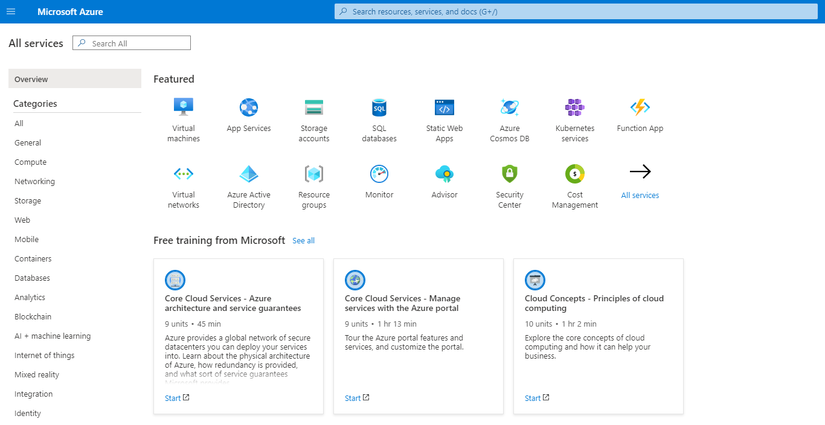The width and height of the screenshot is (825, 425).
Task: Click the Microsoft Azure logo text
Action: click(70, 12)
